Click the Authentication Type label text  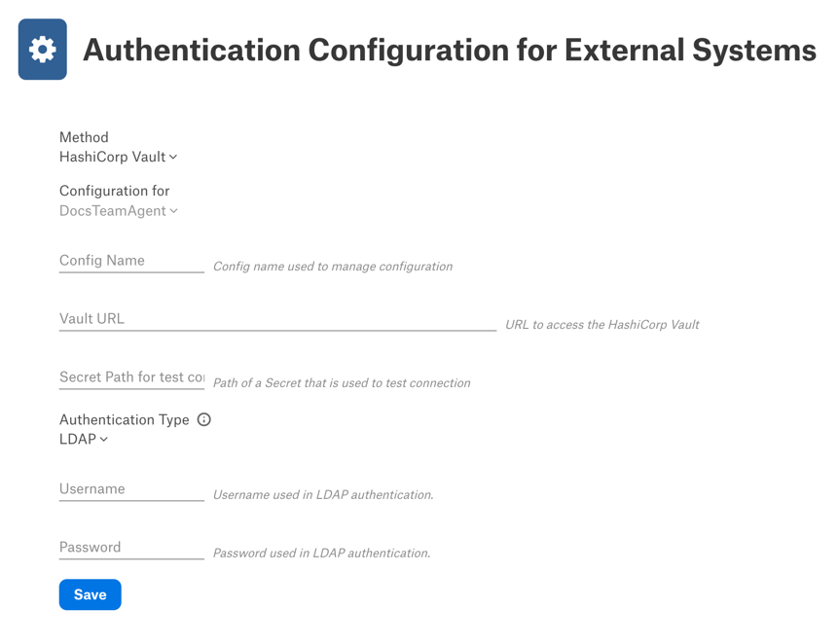click(124, 419)
